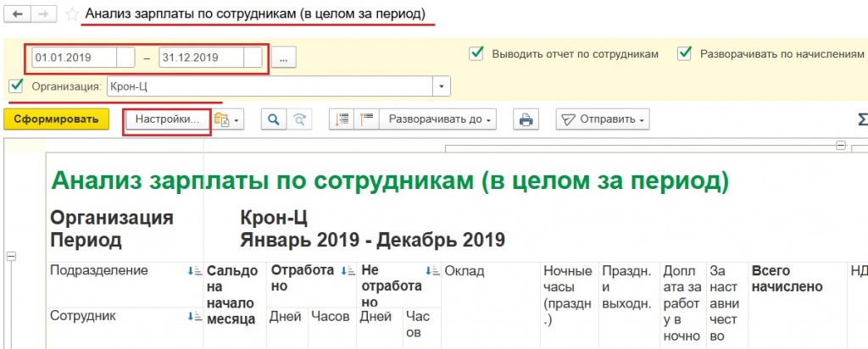868x349 pixels.
Task: Go back with the left arrow button
Action: click(x=17, y=14)
